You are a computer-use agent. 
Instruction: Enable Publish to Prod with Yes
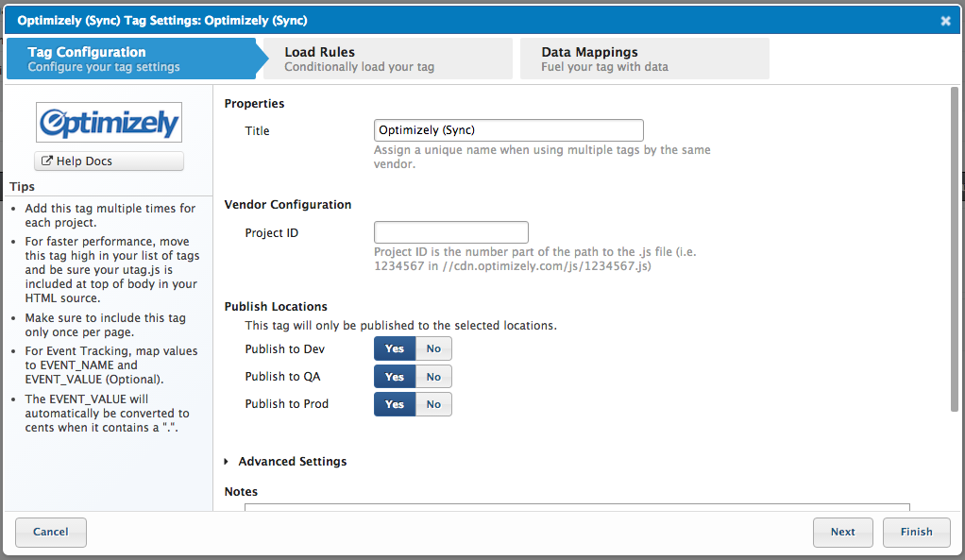pos(395,404)
